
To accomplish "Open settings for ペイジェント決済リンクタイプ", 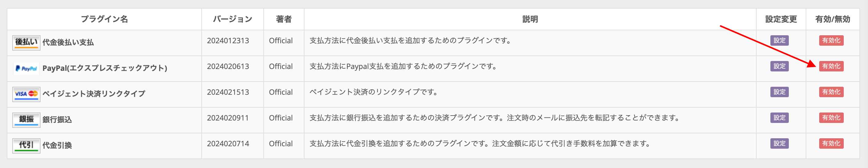I will point(779,92).
